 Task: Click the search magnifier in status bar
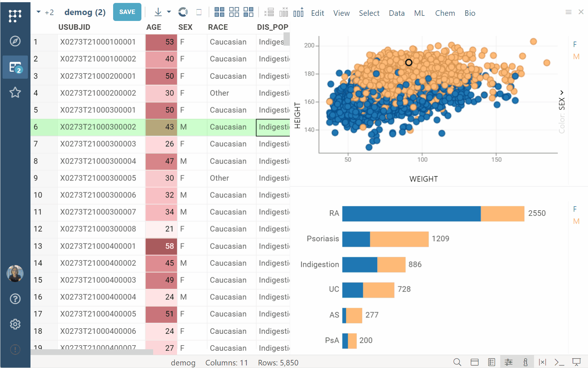457,362
